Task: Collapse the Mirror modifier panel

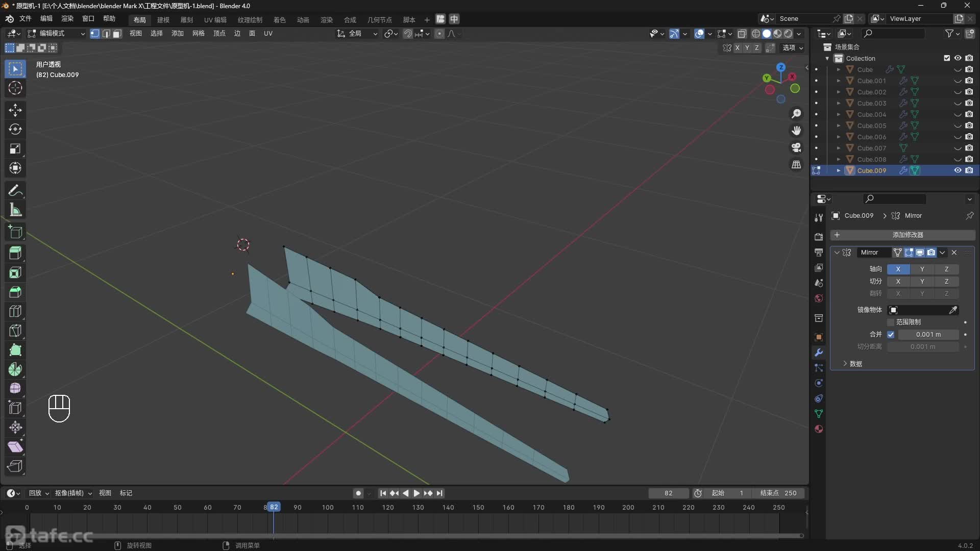Action: click(x=837, y=253)
